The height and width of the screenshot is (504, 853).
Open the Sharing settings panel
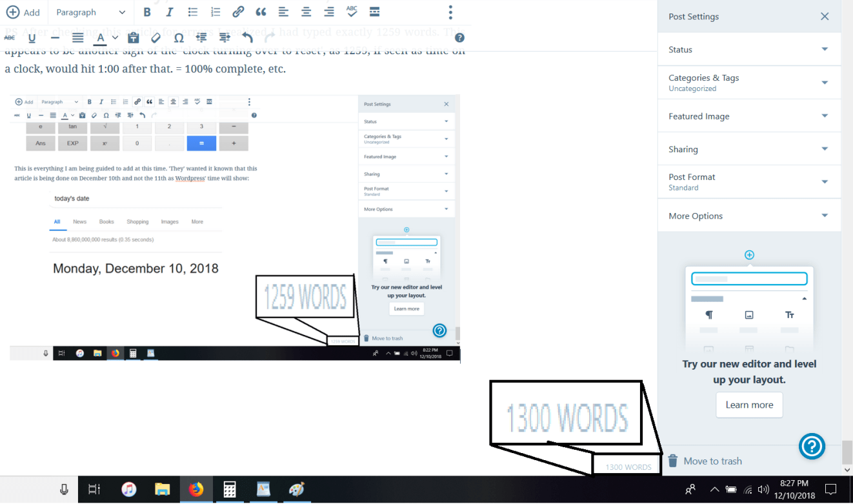pyautogui.click(x=748, y=149)
